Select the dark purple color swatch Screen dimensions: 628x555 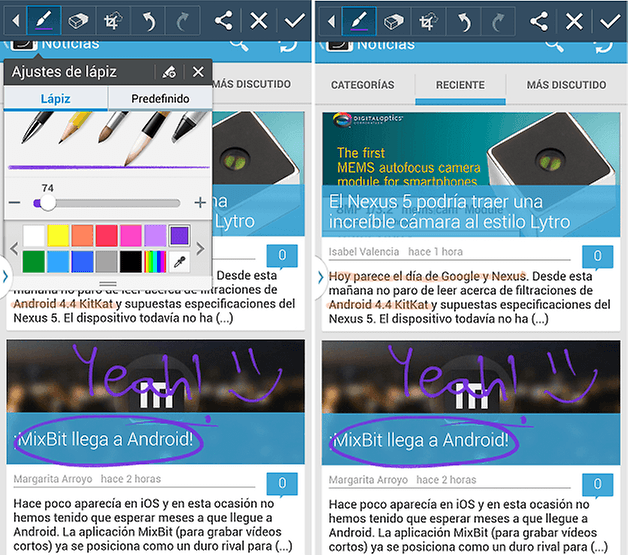[179, 235]
